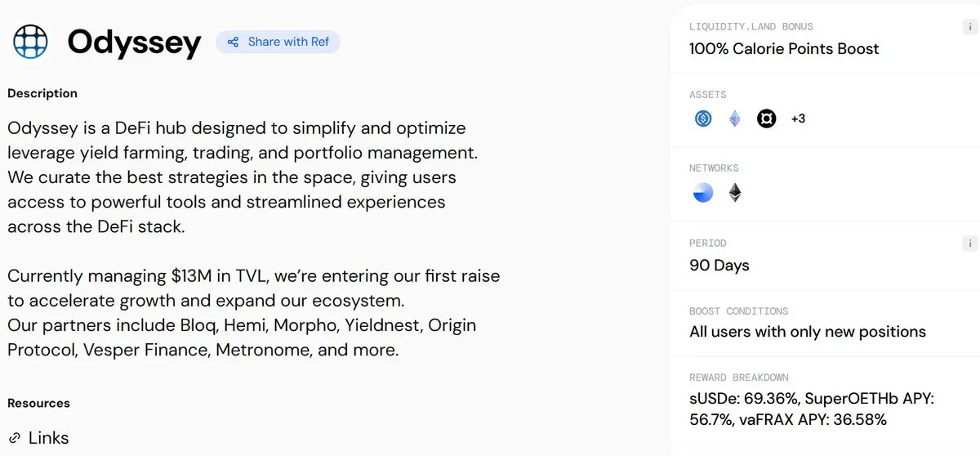Click the 100% Calorie Points Boost text
The width and height of the screenshot is (980, 456).
[x=784, y=49]
